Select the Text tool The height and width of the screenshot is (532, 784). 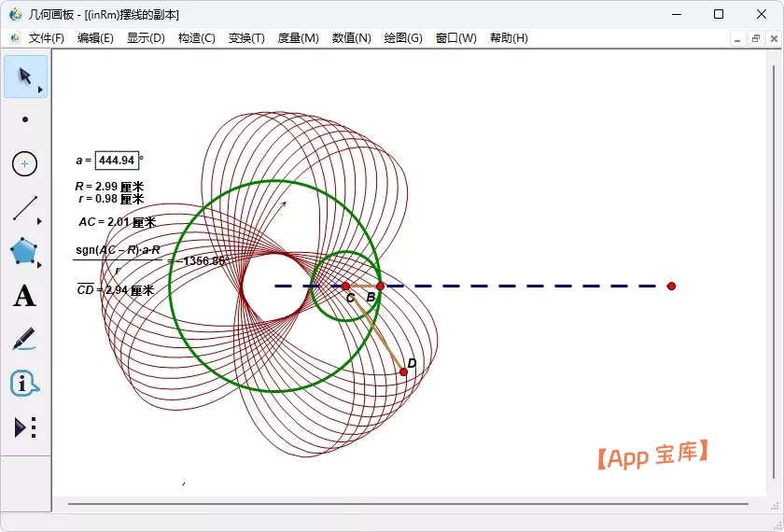(24, 296)
